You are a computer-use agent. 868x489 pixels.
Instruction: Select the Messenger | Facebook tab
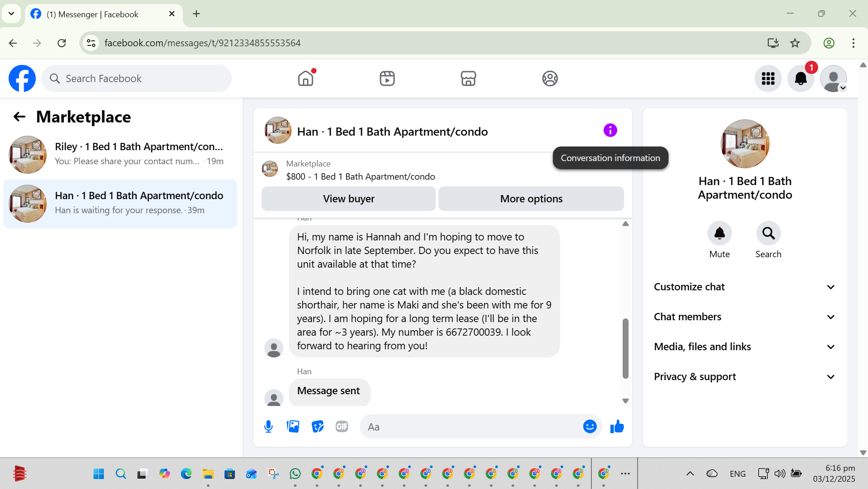(x=103, y=15)
